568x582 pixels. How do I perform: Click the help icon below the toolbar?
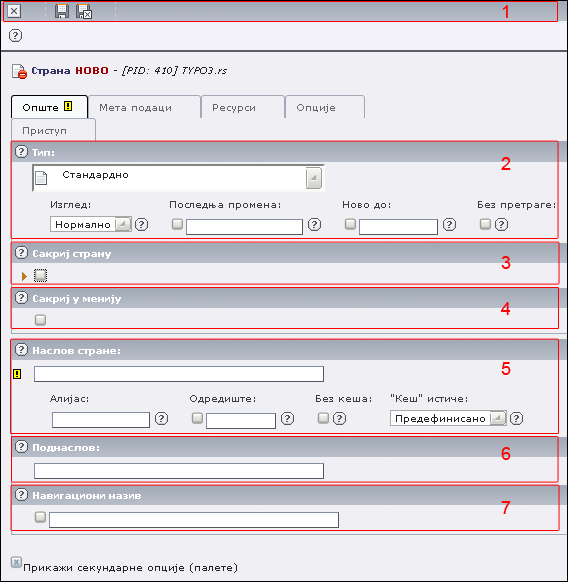tap(15, 36)
